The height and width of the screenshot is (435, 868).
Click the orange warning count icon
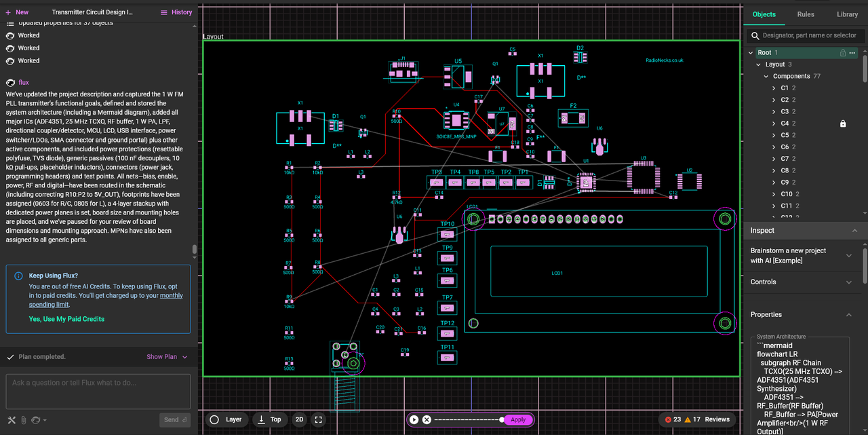pos(687,419)
